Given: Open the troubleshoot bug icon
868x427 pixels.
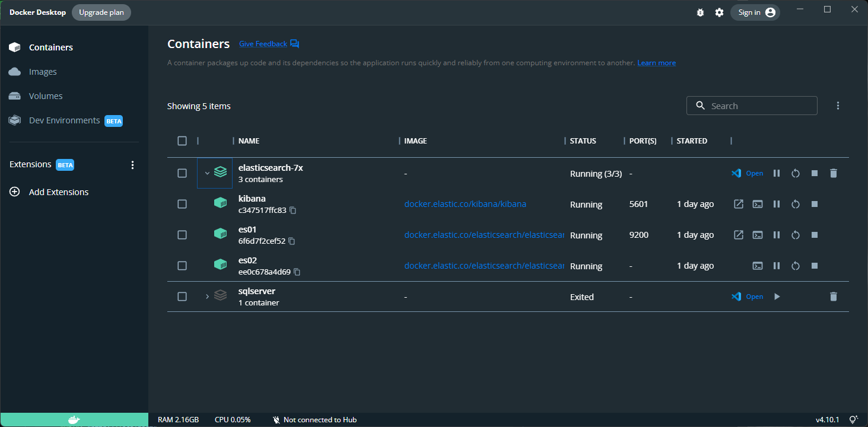Looking at the screenshot, I should click(701, 12).
